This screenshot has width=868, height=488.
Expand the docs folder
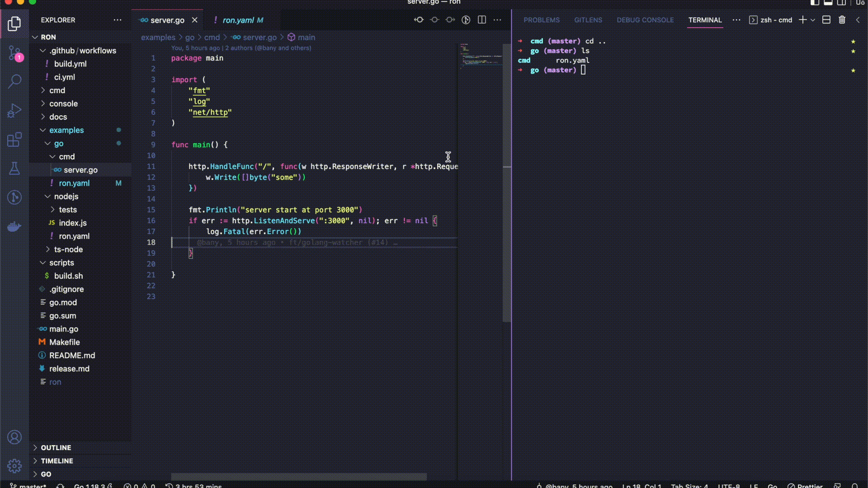coord(58,117)
